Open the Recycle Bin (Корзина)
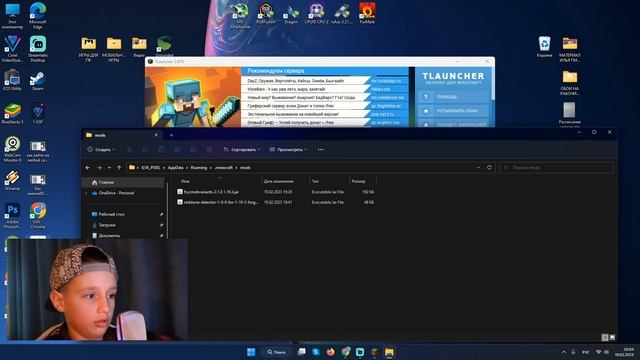This screenshot has width=640, height=360. (544, 47)
